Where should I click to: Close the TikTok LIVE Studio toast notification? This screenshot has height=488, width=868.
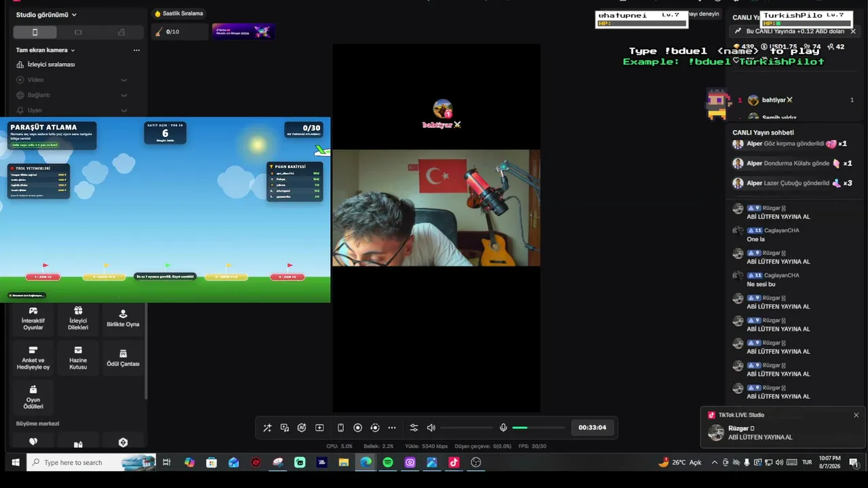click(x=856, y=415)
